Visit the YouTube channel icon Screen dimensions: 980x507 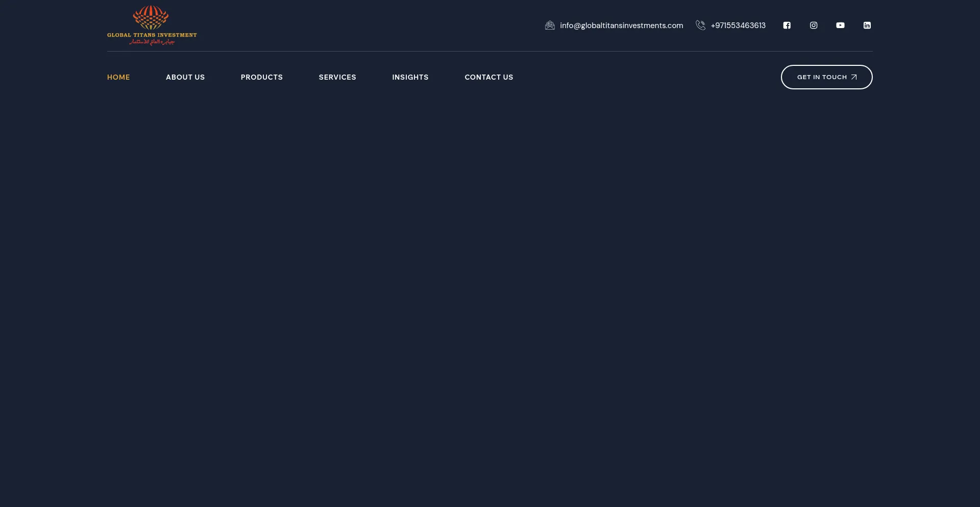[840, 26]
